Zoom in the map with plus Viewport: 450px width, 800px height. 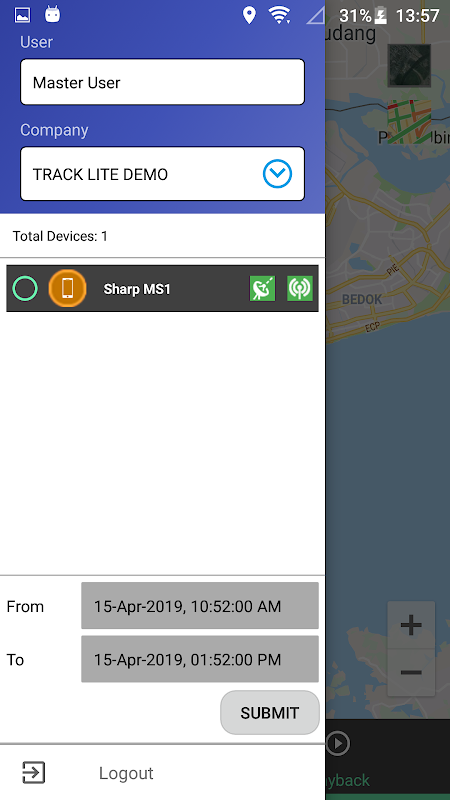(411, 625)
